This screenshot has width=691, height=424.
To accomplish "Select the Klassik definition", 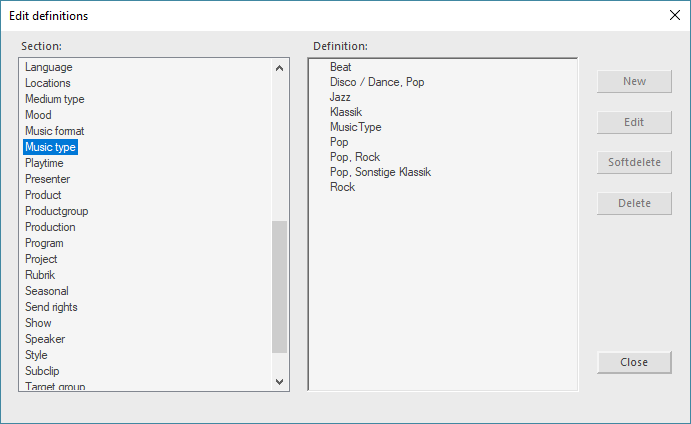I will 346,112.
